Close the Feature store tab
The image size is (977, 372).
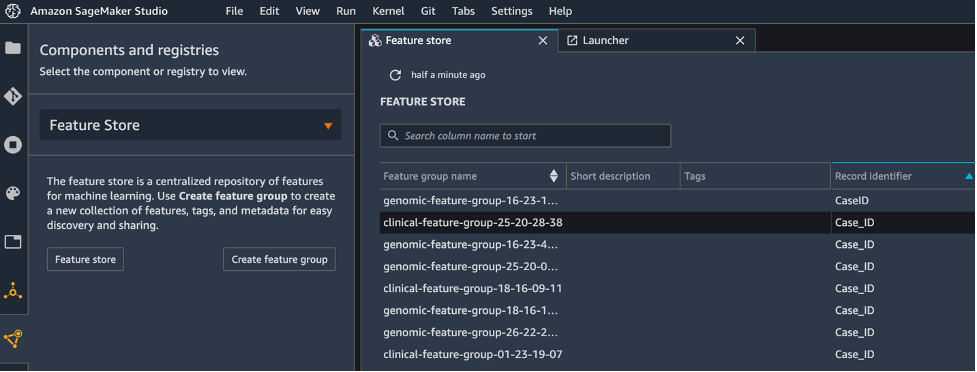click(x=543, y=41)
